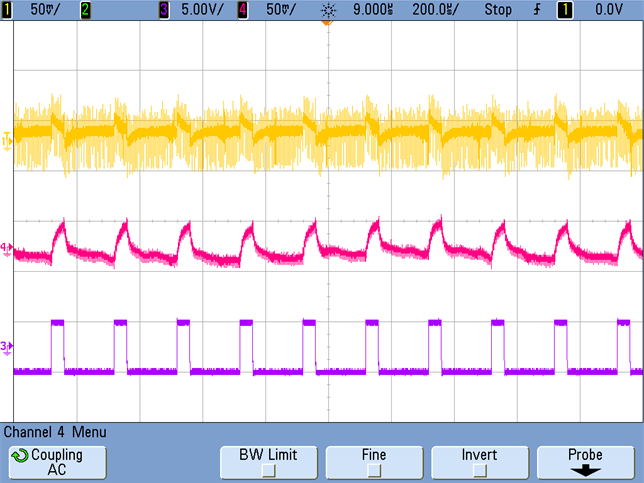Click the trigger source channel 1 badge
The width and height of the screenshot is (644, 483).
pos(565,9)
